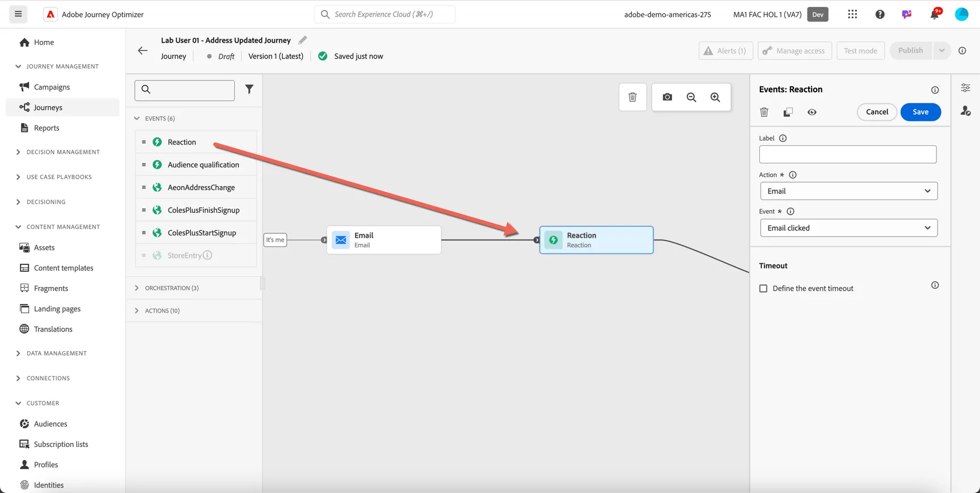Image resolution: width=980 pixels, height=493 pixels.
Task: Open Audiences in the sidebar
Action: click(x=62, y=424)
